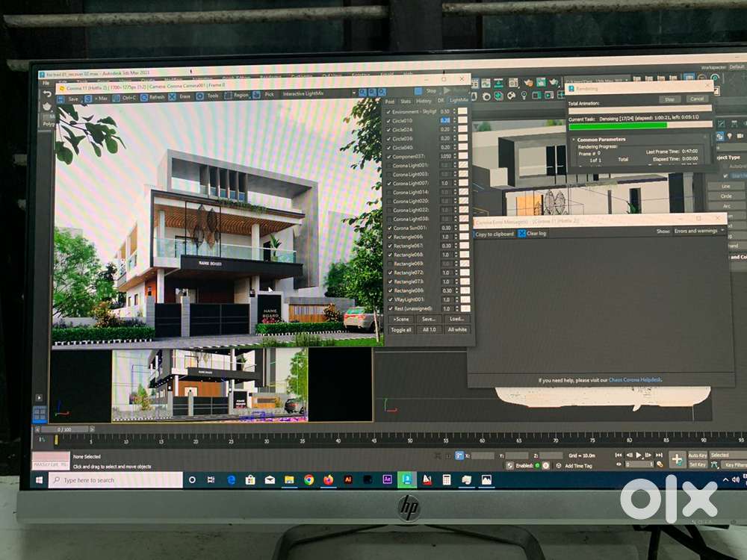
Task: Click the Cancel button in Rendering dialog
Action: [696, 99]
